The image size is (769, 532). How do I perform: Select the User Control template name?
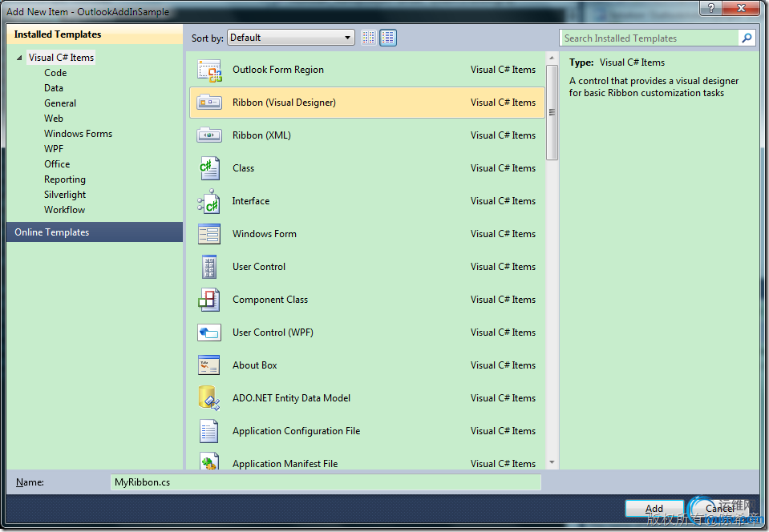tap(259, 267)
